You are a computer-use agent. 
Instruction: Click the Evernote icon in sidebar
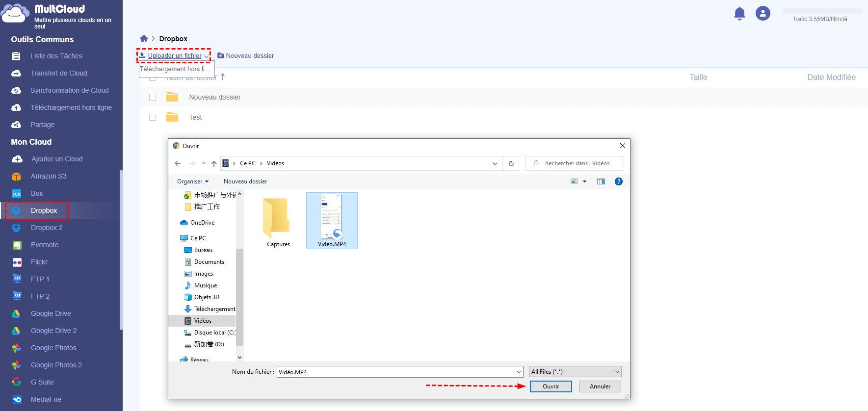tap(17, 245)
